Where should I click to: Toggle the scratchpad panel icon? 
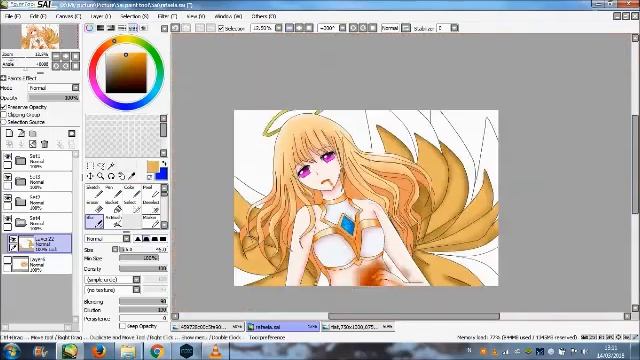click(x=143, y=28)
